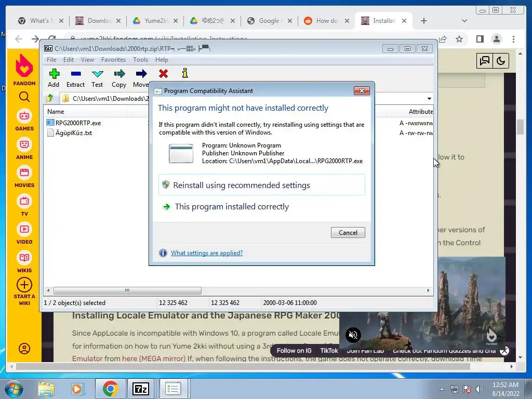Open a new Chrome tab
This screenshot has width=532, height=399.
click(424, 21)
